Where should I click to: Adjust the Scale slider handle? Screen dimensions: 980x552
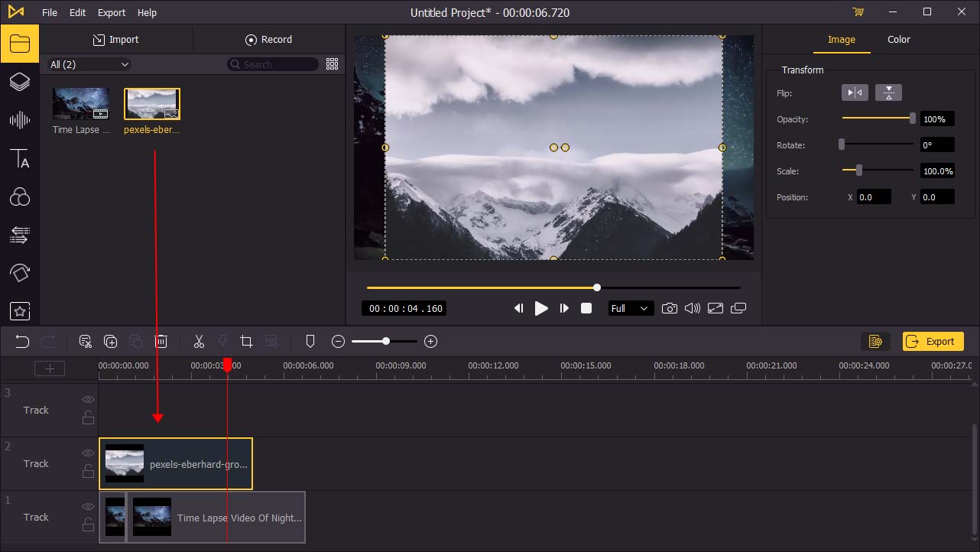[x=859, y=170]
